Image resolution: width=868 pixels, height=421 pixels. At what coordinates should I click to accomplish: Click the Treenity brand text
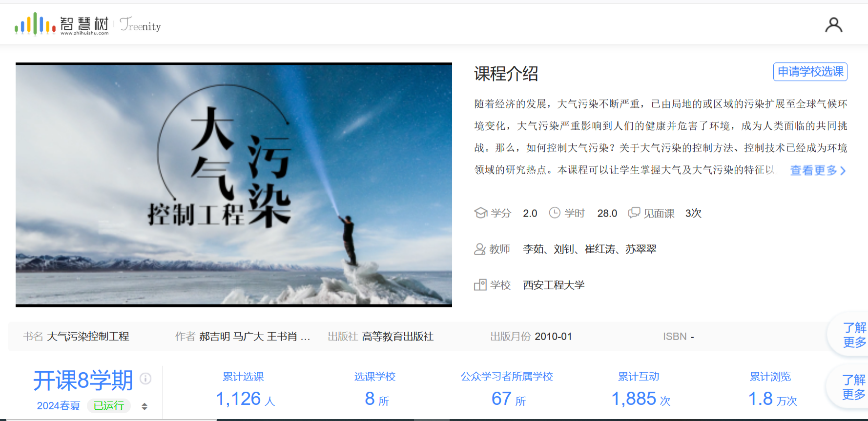(x=141, y=25)
